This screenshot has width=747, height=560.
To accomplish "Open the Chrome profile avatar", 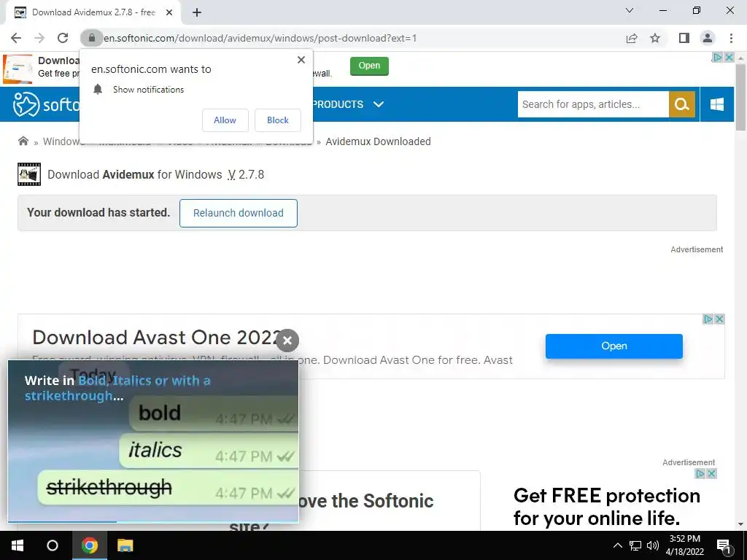I will click(708, 38).
